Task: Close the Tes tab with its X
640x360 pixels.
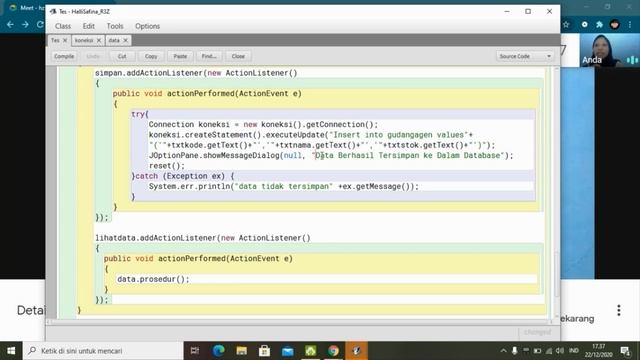Action: click(65, 40)
